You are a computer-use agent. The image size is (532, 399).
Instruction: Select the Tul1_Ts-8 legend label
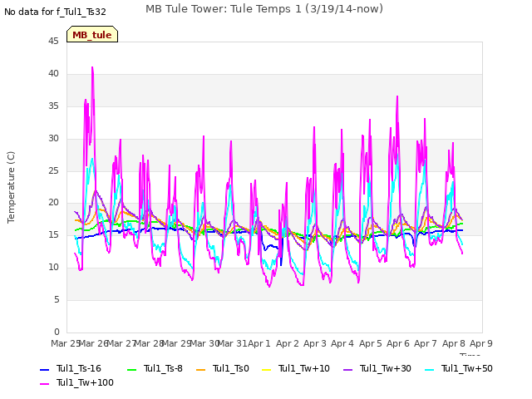point(163,368)
